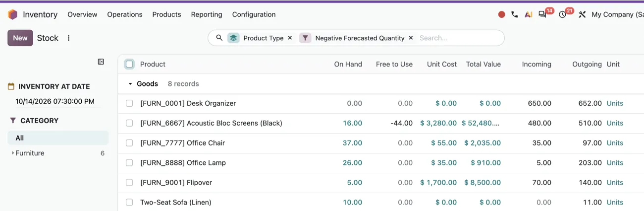Check the Desk Organizer row checkbox
This screenshot has height=211, width=644.
[x=129, y=103]
